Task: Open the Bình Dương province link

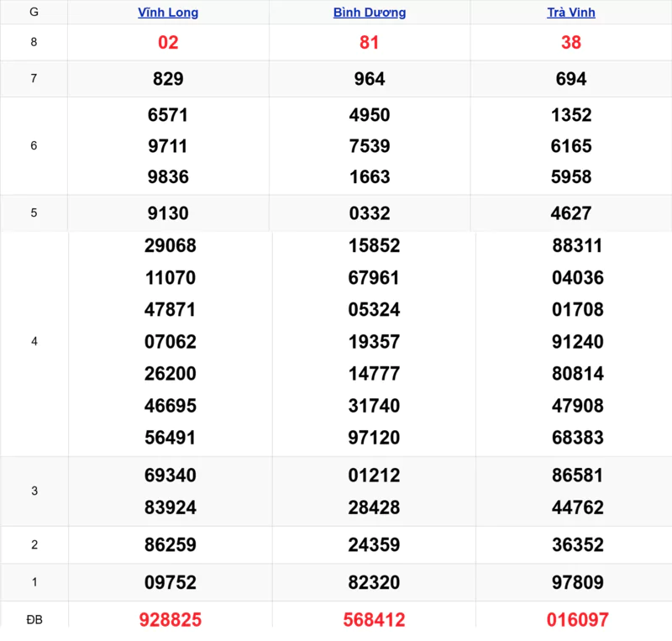Action: pos(370,13)
